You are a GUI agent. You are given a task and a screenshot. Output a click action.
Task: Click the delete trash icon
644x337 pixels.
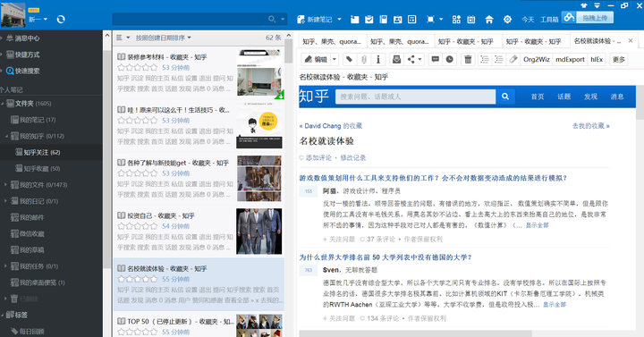tap(468, 60)
